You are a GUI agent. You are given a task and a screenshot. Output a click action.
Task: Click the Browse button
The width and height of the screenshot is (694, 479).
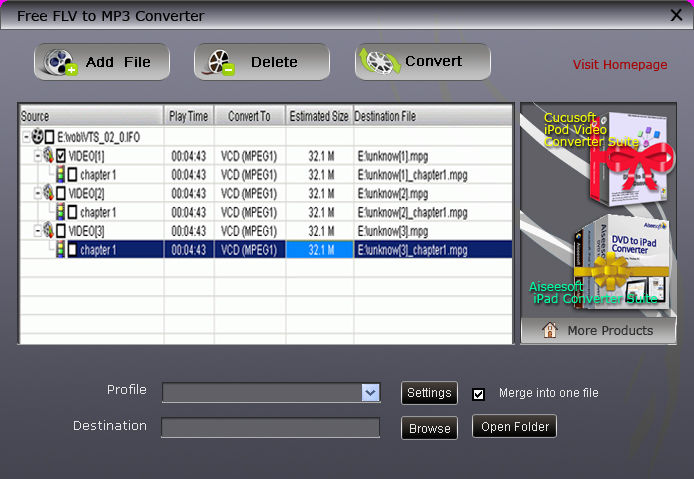(429, 428)
